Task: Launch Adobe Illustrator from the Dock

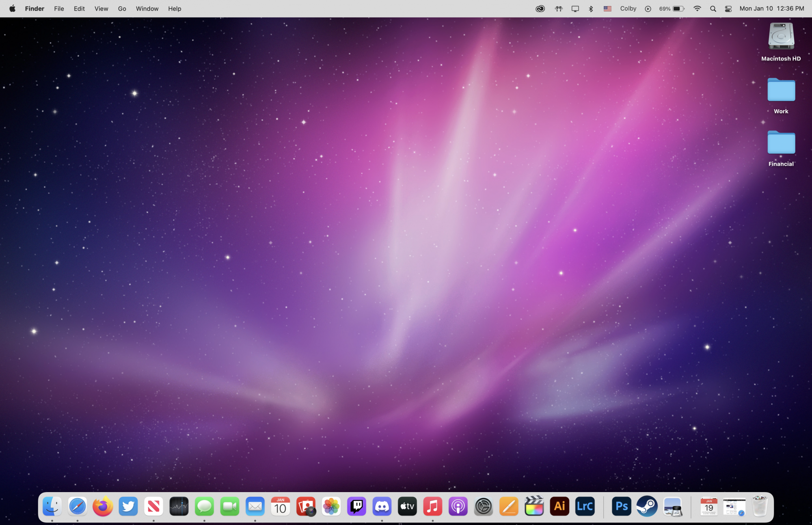Action: [x=559, y=506]
